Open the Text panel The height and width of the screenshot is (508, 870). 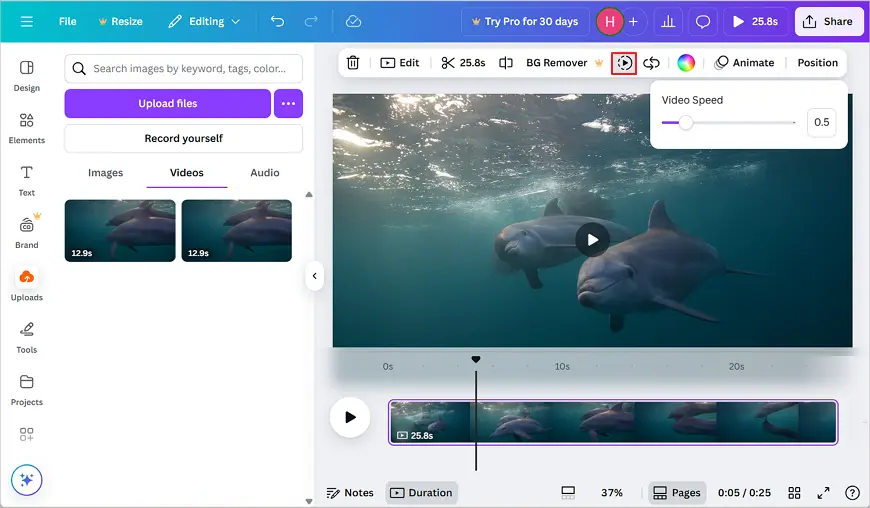pyautogui.click(x=27, y=181)
